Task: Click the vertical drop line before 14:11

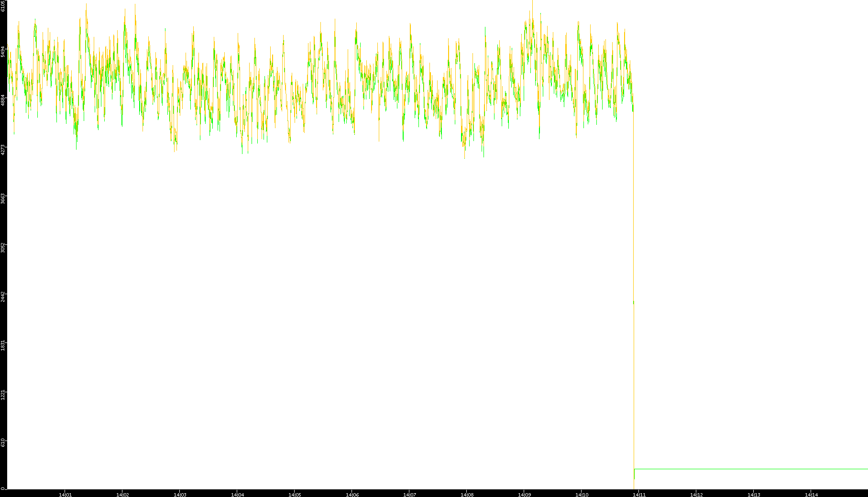Action: 634,383
